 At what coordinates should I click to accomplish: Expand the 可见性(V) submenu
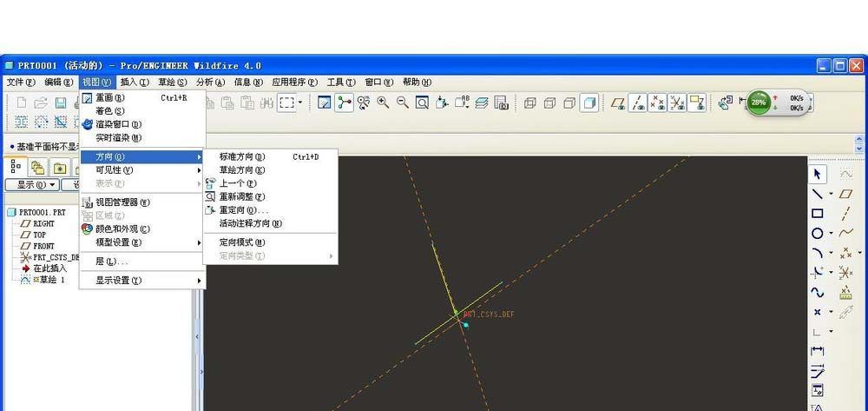[x=143, y=170]
